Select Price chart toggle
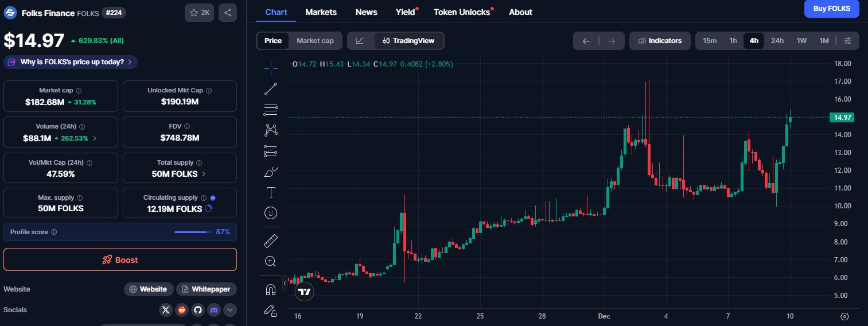Image resolution: width=868 pixels, height=326 pixels. click(x=273, y=41)
